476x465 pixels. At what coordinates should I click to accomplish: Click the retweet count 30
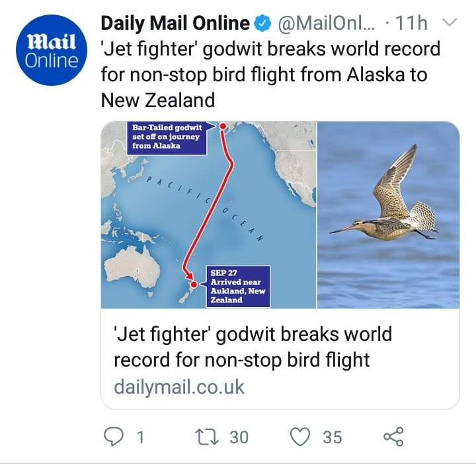[x=239, y=437]
